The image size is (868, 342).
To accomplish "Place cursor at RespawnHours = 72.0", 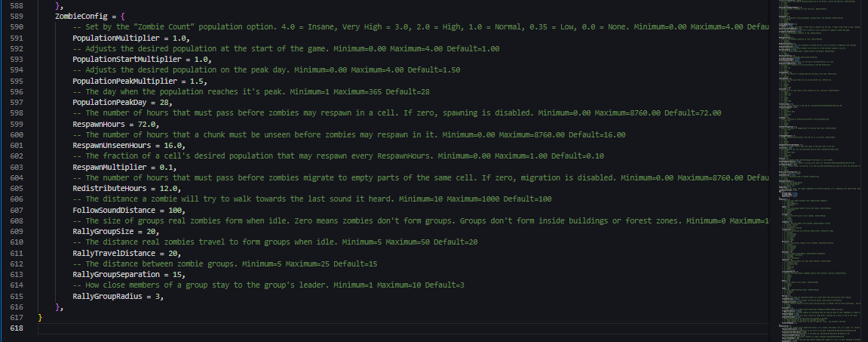I will point(116,124).
